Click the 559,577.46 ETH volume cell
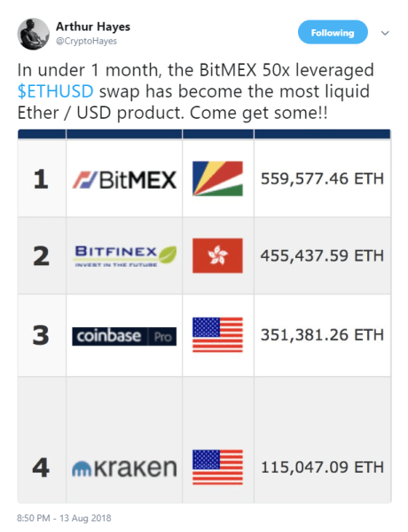The image size is (408, 532). (x=322, y=178)
